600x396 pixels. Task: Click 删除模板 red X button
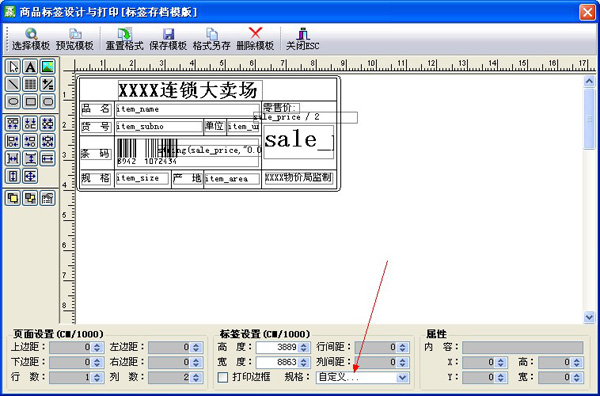coord(255,39)
